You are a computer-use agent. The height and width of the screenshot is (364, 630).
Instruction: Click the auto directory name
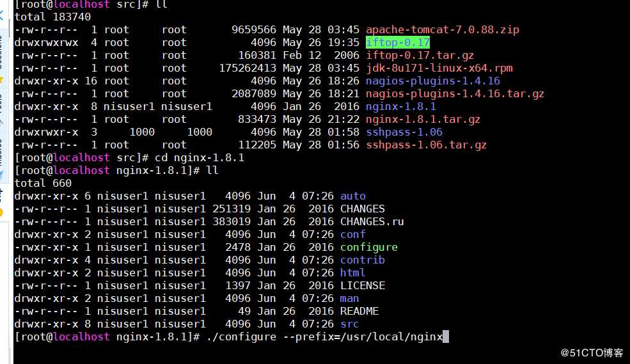click(353, 196)
